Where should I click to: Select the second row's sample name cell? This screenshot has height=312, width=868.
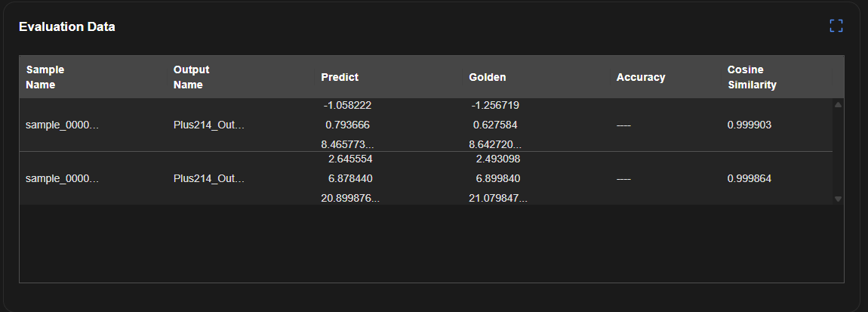(63, 179)
